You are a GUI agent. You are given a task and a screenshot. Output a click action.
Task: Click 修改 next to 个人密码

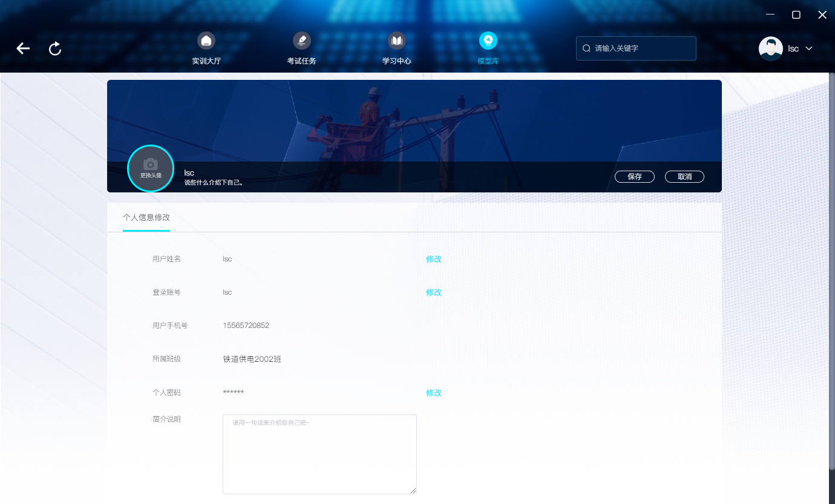(x=434, y=393)
